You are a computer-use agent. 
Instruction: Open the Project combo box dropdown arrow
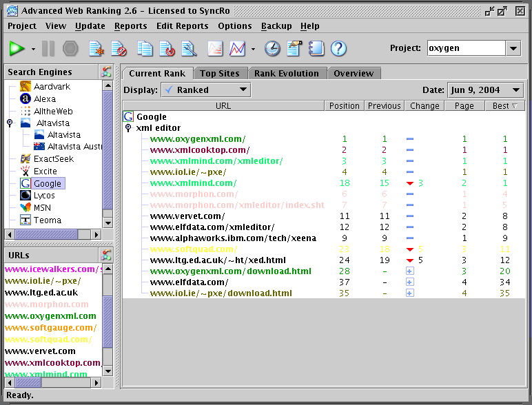513,48
